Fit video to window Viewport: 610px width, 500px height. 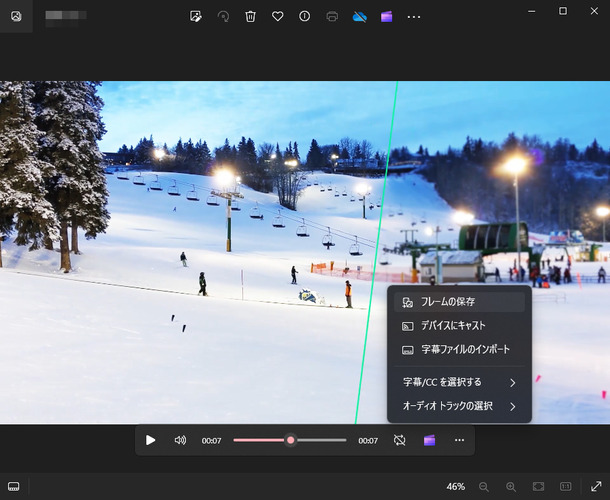[538, 486]
